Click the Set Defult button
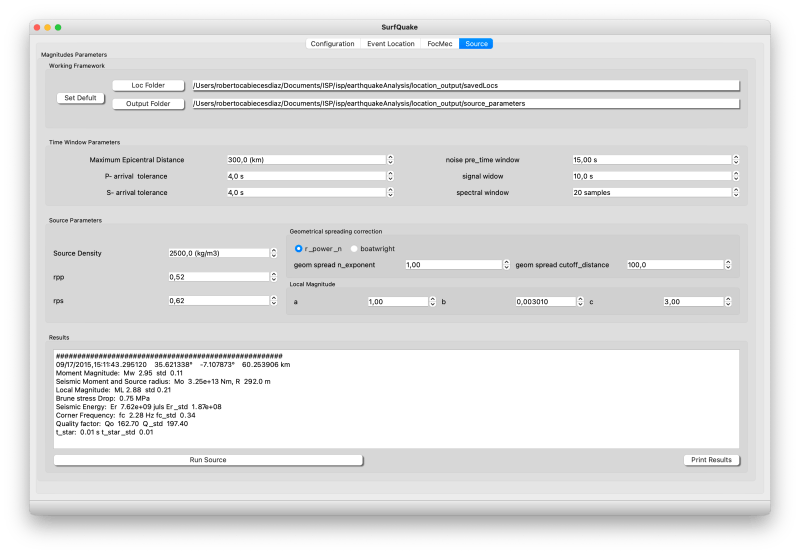 click(x=81, y=98)
